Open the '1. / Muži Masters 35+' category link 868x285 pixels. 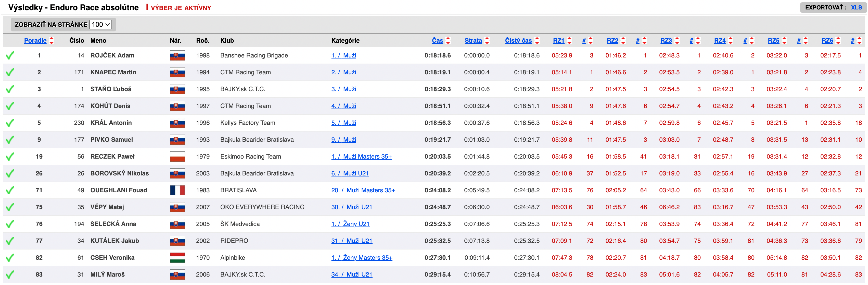pyautogui.click(x=361, y=157)
